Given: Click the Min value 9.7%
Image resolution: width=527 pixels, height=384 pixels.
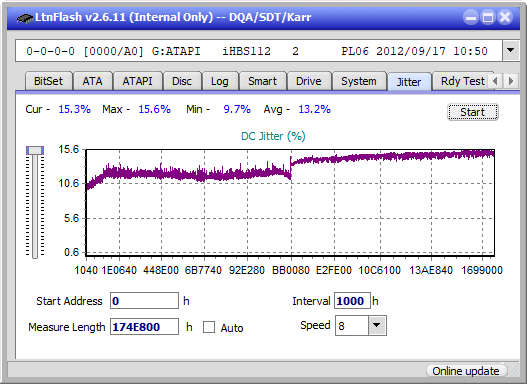Looking at the screenshot, I should coord(237,109).
